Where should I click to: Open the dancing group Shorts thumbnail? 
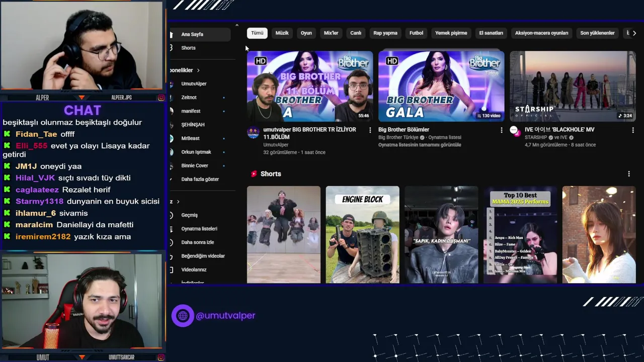click(x=284, y=234)
